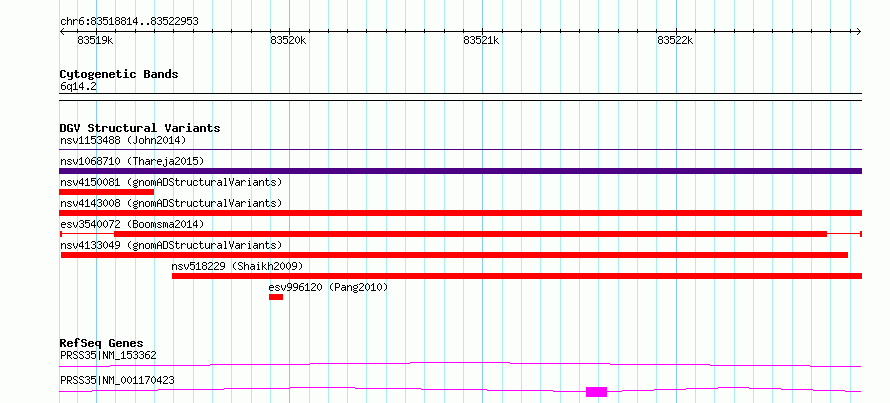Viewport: 890px width, 403px height.
Task: Open variant nsv518229 (Shaikh2009) label
Action: [237, 266]
